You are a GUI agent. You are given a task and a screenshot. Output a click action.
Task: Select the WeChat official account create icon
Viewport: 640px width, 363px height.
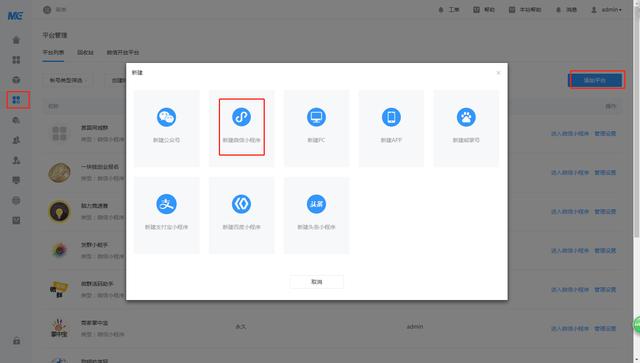(x=167, y=117)
